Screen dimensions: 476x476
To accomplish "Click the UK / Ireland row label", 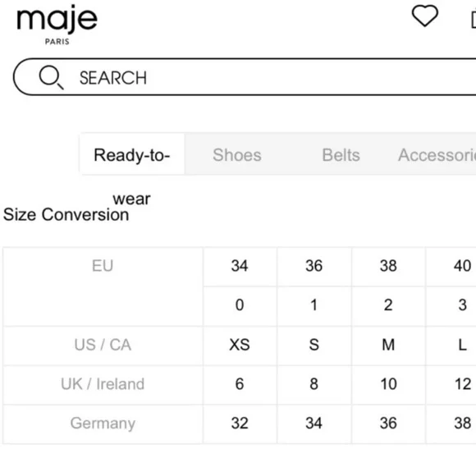I will coord(103,384).
